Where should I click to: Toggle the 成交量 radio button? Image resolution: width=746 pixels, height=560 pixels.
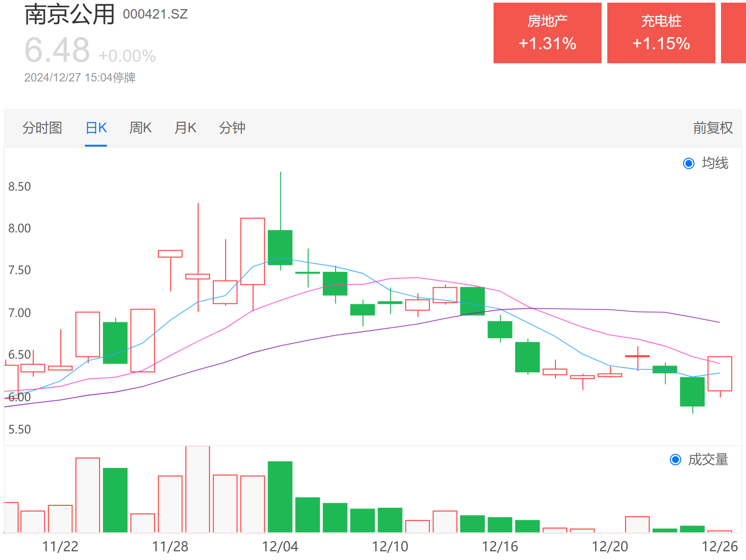675,460
